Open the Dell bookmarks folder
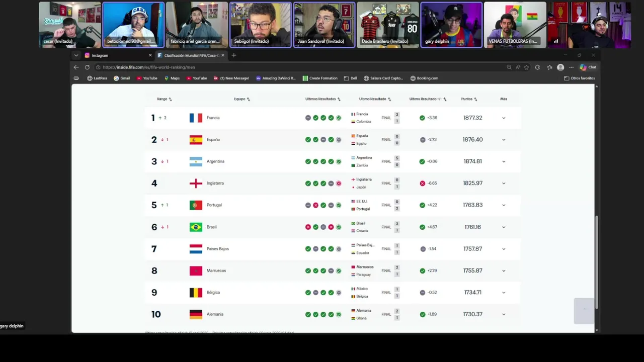 click(x=350, y=78)
